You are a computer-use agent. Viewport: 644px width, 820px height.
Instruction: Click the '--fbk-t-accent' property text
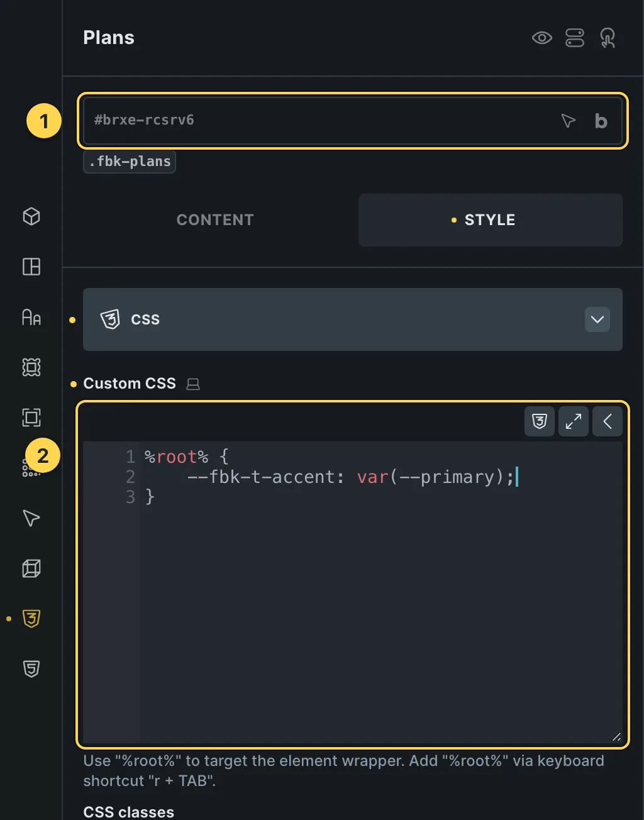260,477
